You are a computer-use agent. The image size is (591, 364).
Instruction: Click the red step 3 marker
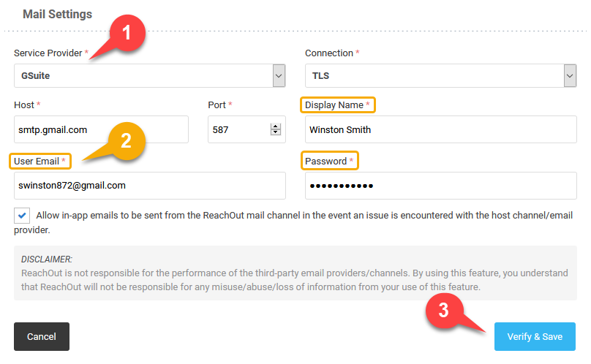coord(444,311)
